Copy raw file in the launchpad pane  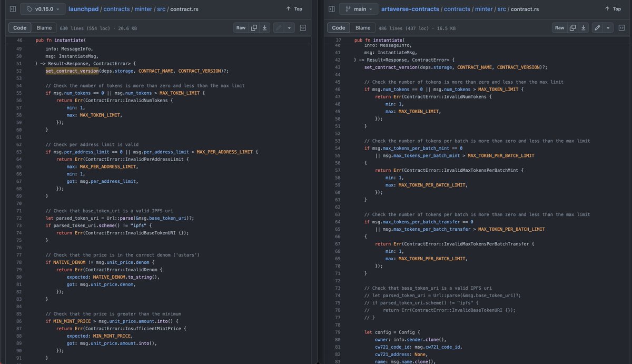coord(254,27)
